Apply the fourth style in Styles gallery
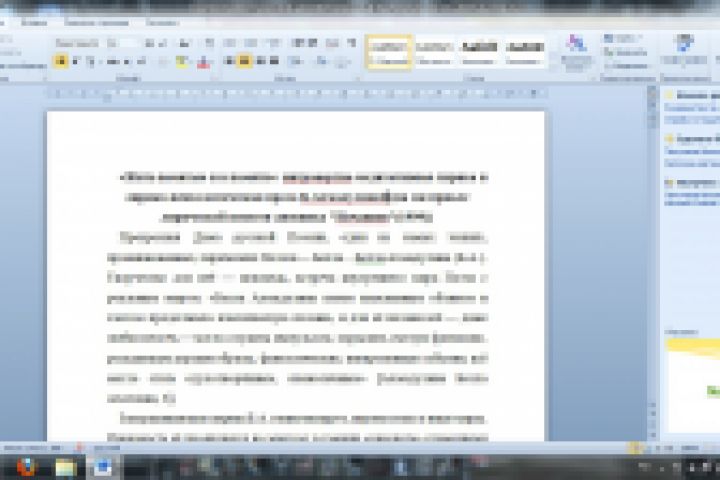 tap(523, 52)
